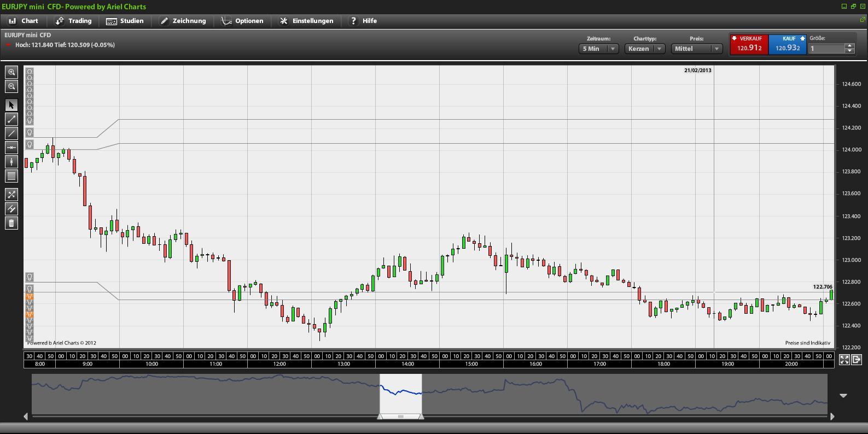Open the Zeitraum 5 Min dropdown
Screen dimensions: 868x434
[598, 49]
